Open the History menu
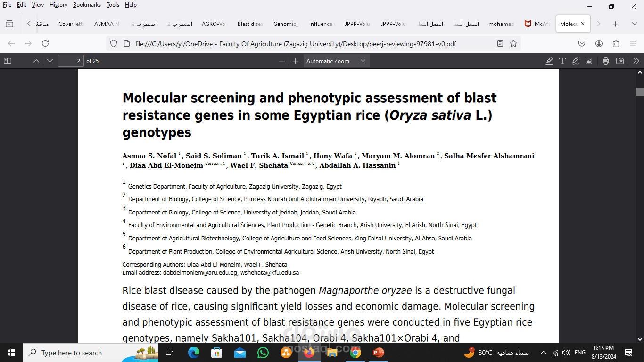644x362 pixels. [58, 5]
